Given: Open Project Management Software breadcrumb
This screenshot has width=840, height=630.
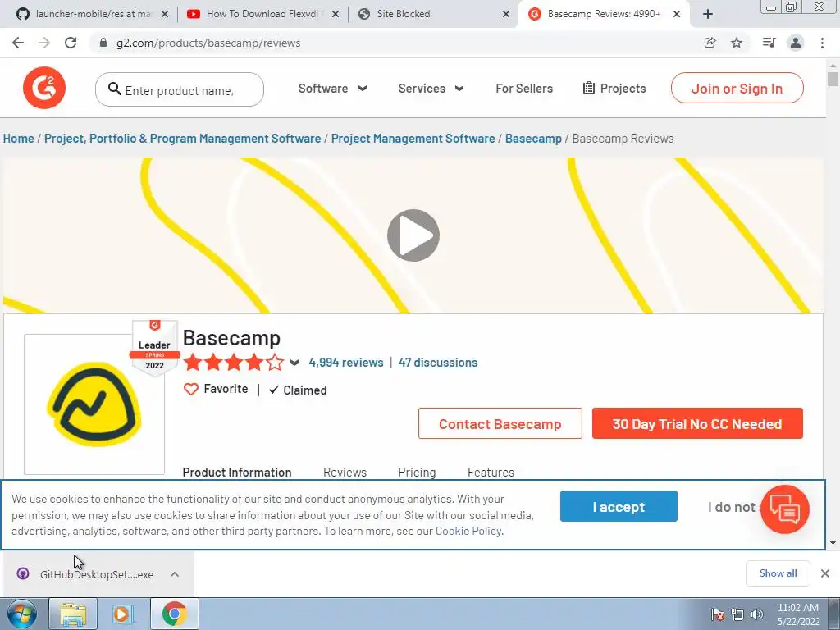Looking at the screenshot, I should (x=413, y=139).
